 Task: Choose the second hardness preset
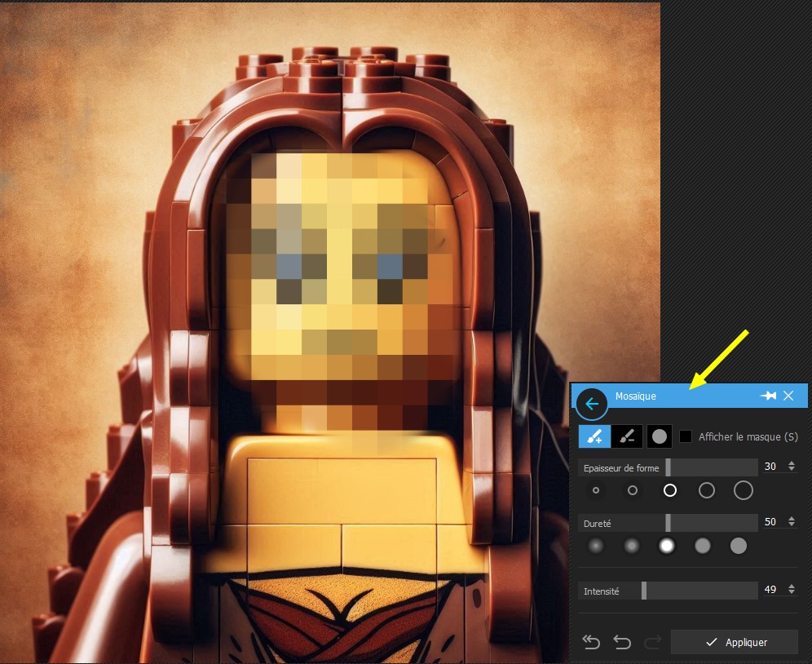coord(632,546)
